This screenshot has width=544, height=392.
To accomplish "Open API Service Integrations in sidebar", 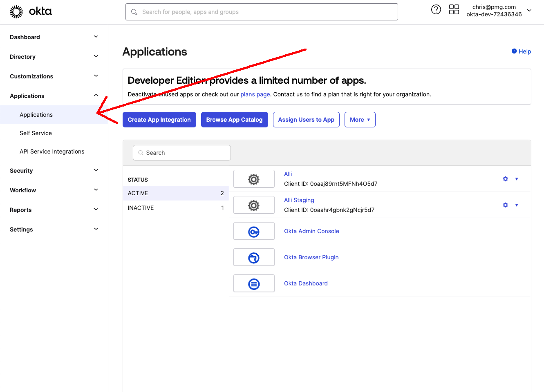I will (52, 151).
